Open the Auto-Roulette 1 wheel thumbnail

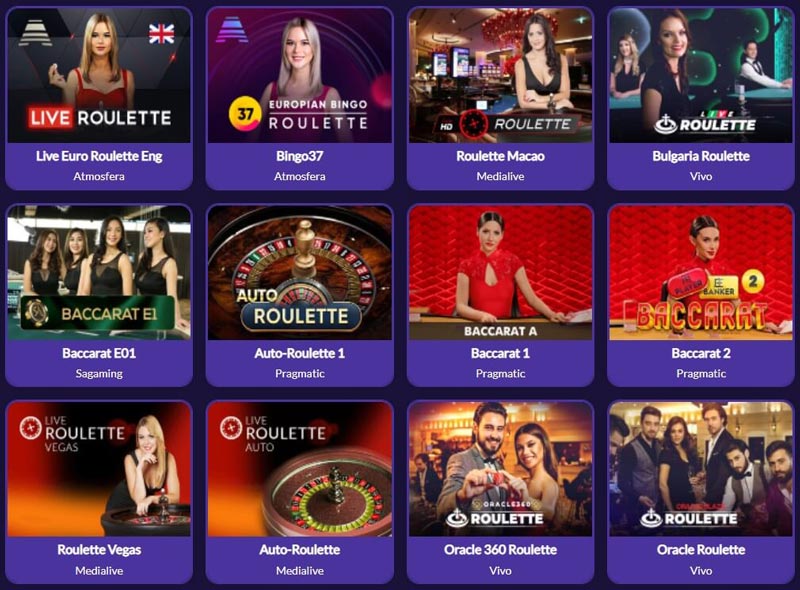click(299, 273)
